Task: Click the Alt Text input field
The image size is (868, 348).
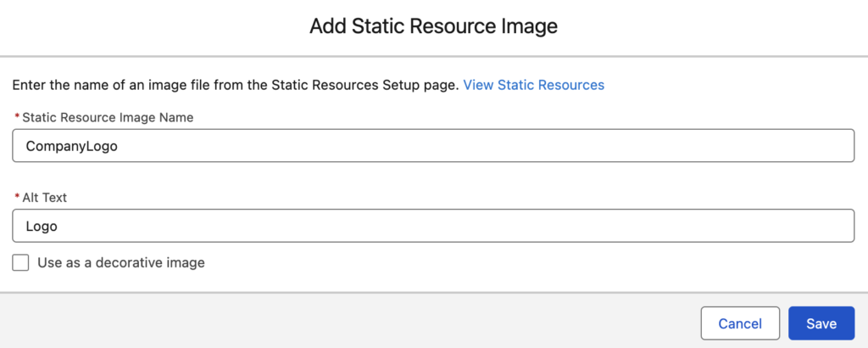Action: [433, 226]
